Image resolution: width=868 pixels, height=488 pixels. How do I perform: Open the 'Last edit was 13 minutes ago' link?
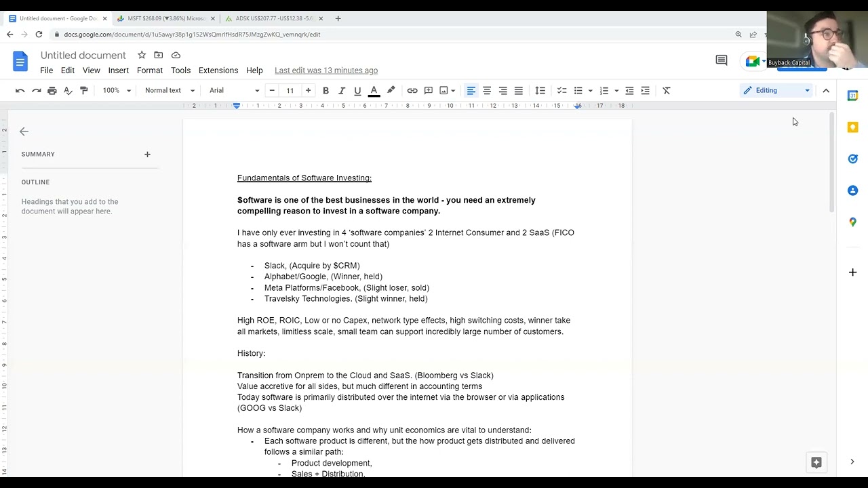coord(326,70)
